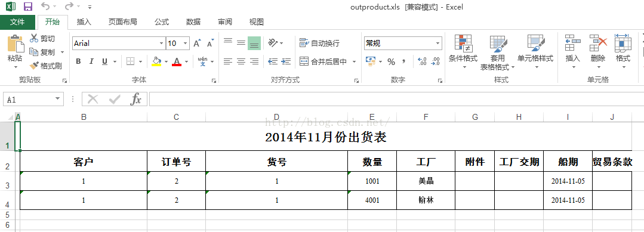Center text horizontally
The width and height of the screenshot is (644, 232).
(241, 61)
